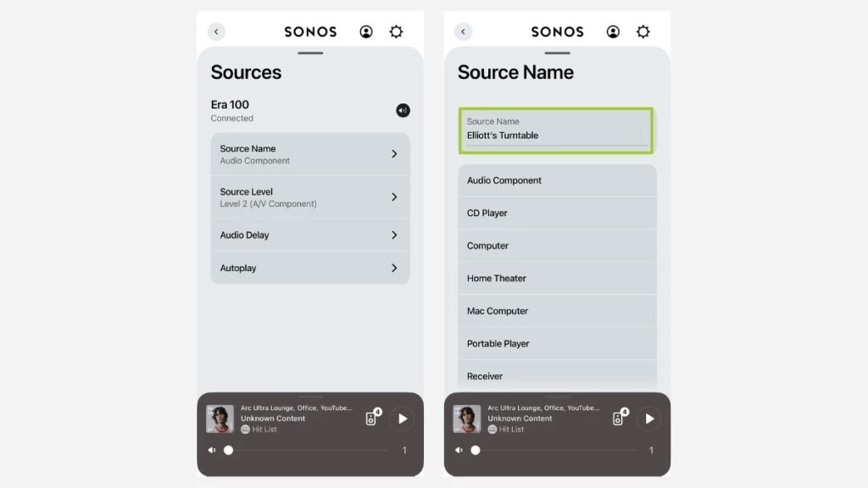Viewport: 868px width, 488px height.
Task: Open account icon on Source Name screen
Action: click(x=613, y=31)
